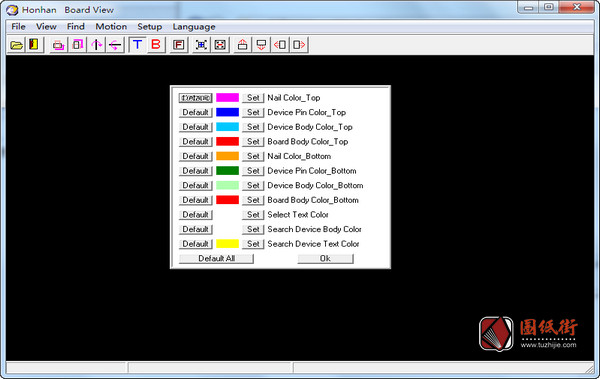Click the open file folder icon
The width and height of the screenshot is (600, 379).
pyautogui.click(x=16, y=45)
